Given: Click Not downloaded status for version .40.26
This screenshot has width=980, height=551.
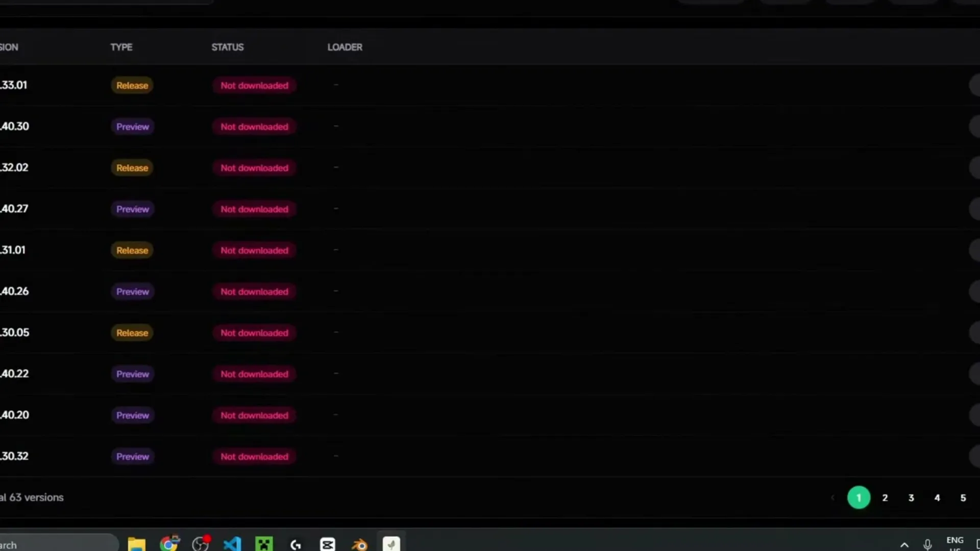Looking at the screenshot, I should pyautogui.click(x=254, y=292).
